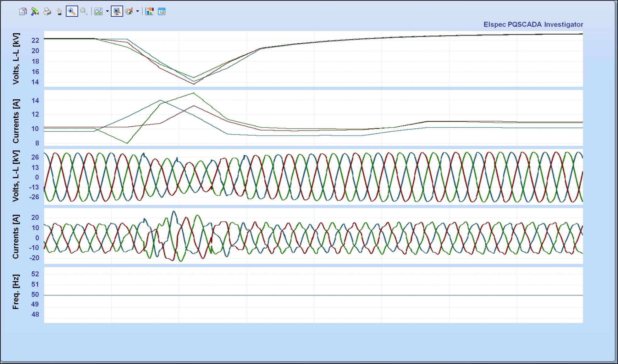Viewport: 618px width, 364px height.
Task: Click the line graph type icon
Action: click(x=99, y=12)
